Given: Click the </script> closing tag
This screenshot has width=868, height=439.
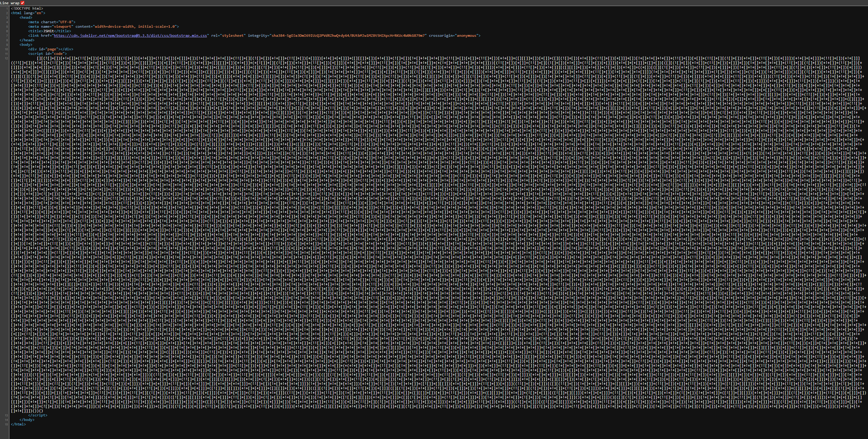Looking at the screenshot, I should (38, 415).
